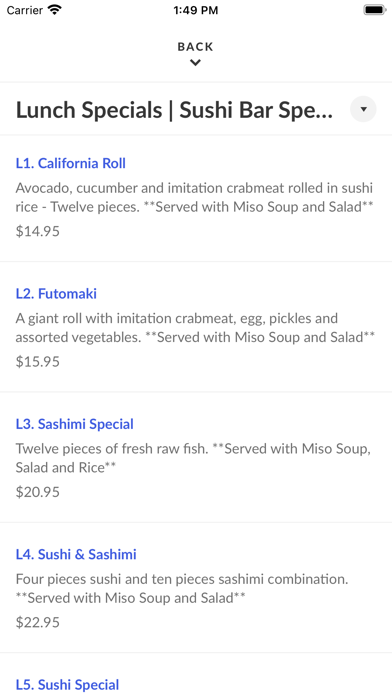The height and width of the screenshot is (696, 392).
Task: Click the $15.95 price
Action: pyautogui.click(x=38, y=362)
